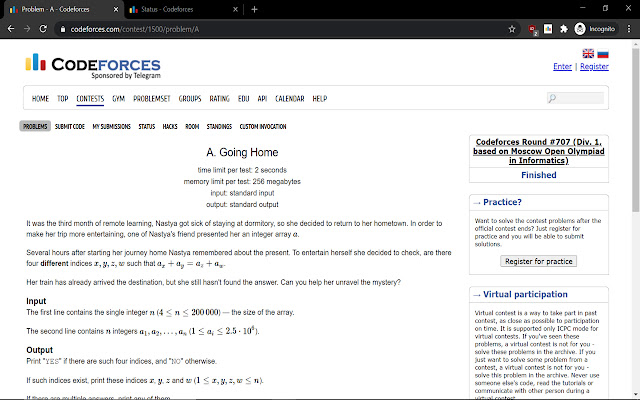The height and width of the screenshot is (400, 640).
Task: Click the Codeforces logo
Action: tap(93, 65)
